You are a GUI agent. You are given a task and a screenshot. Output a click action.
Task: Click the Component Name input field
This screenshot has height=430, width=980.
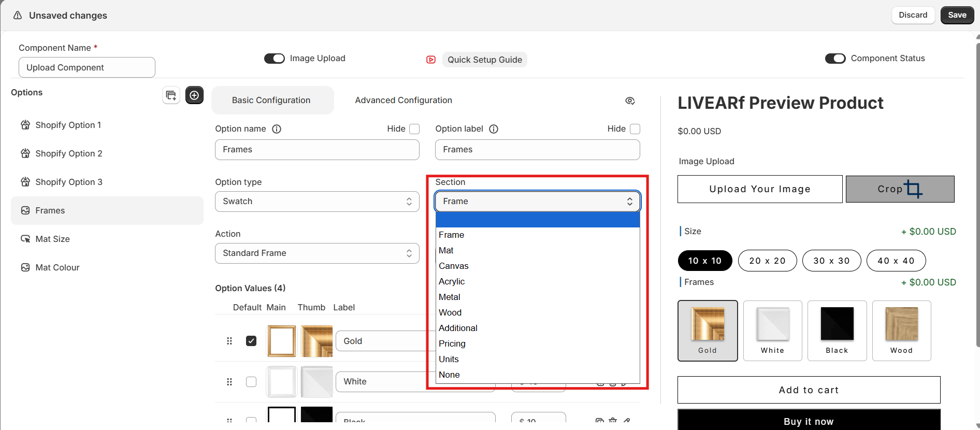[x=87, y=67]
